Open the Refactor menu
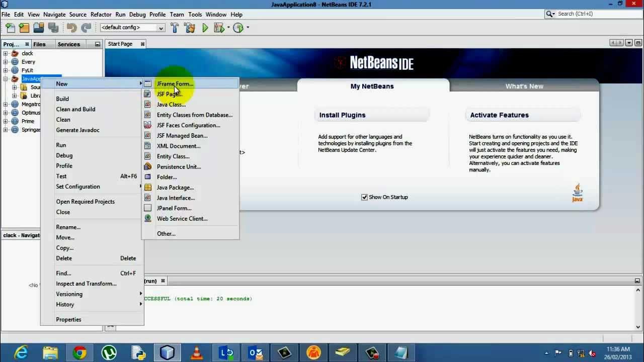 101,15
